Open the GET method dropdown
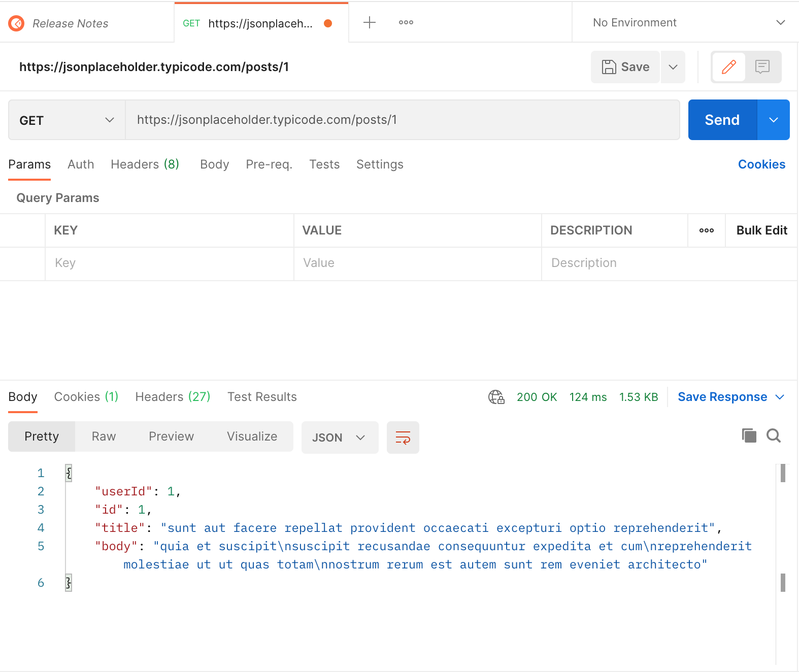Image resolution: width=799 pixels, height=672 pixels. point(67,120)
